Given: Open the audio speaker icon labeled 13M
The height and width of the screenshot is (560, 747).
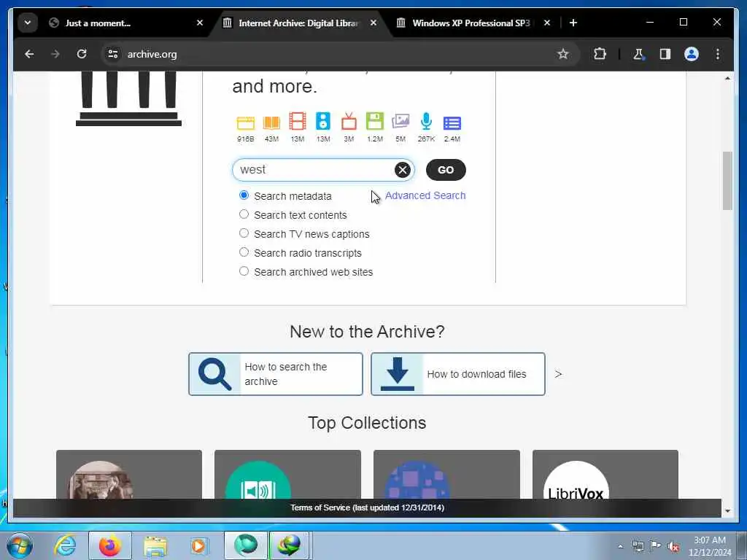Looking at the screenshot, I should click(x=323, y=122).
